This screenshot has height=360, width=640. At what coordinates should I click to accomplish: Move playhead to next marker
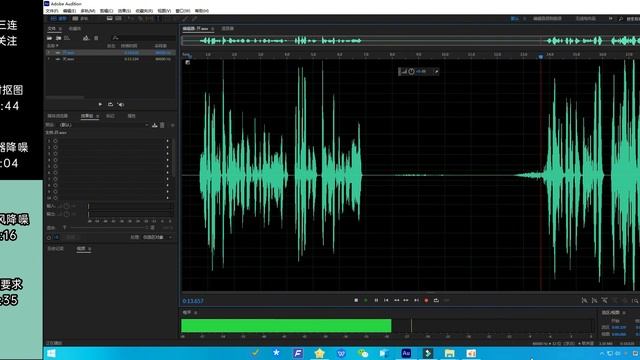(x=416, y=300)
